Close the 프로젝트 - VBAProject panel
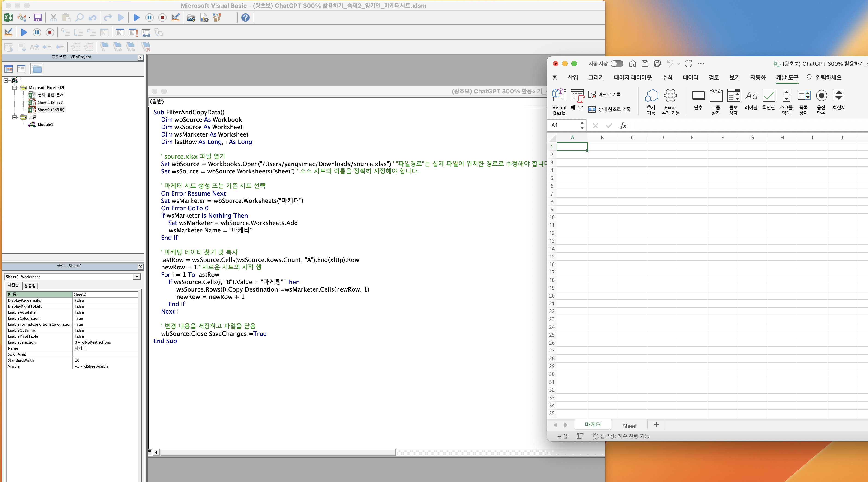The height and width of the screenshot is (482, 868). [141, 58]
